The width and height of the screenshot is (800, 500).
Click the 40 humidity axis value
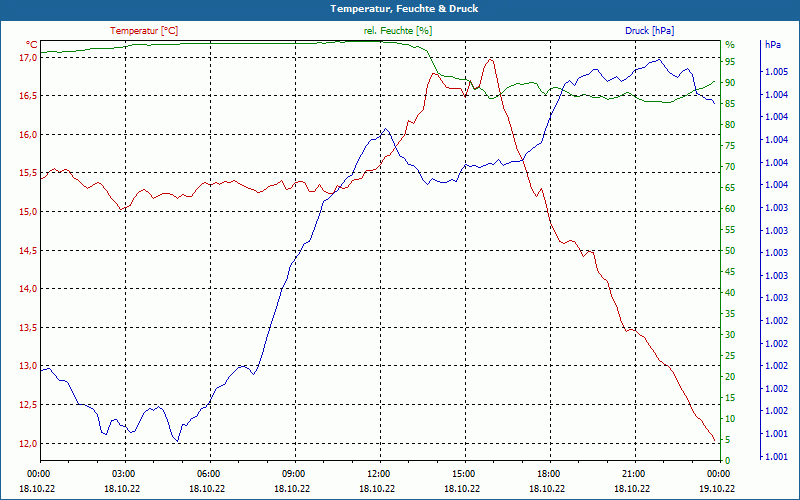[730, 293]
